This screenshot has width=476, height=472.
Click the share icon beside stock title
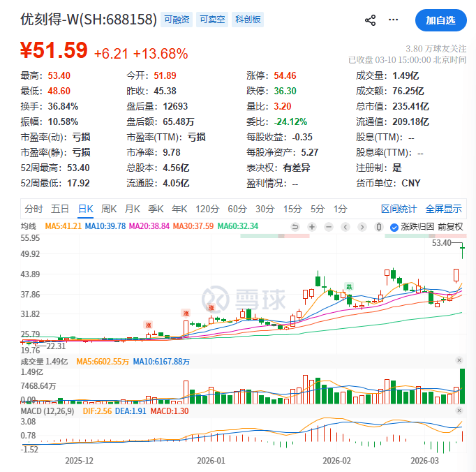pyautogui.click(x=371, y=20)
